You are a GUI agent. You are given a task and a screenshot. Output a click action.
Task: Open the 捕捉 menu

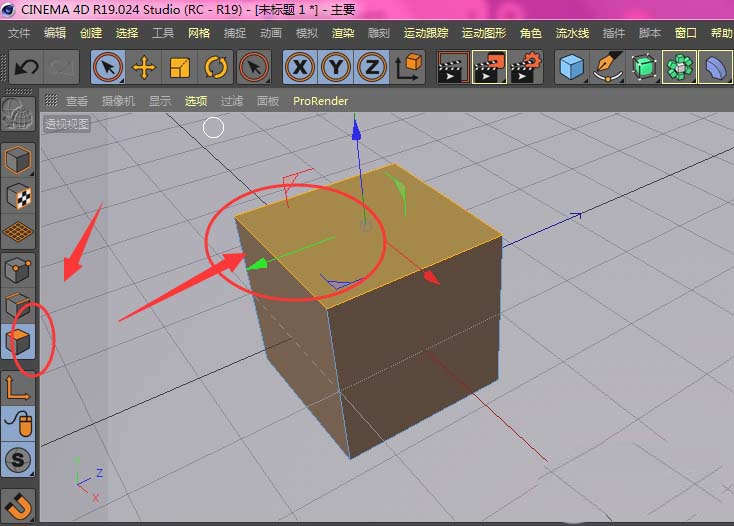pos(235,33)
